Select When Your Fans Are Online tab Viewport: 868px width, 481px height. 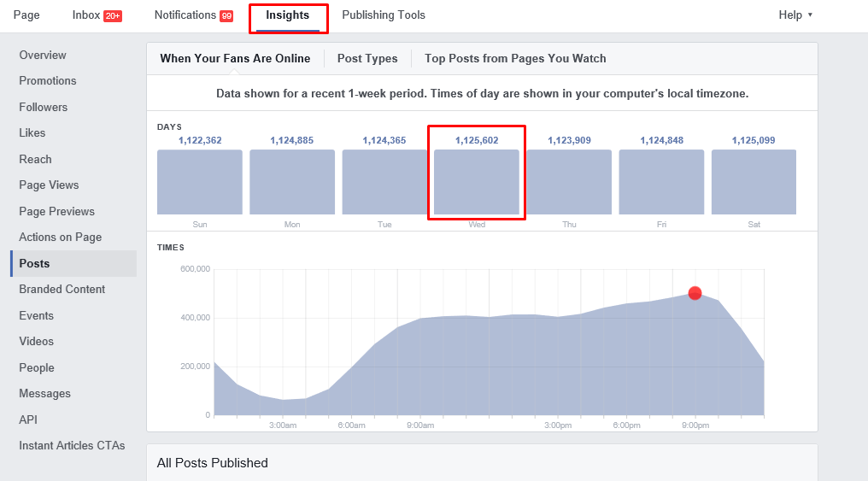pyautogui.click(x=234, y=59)
